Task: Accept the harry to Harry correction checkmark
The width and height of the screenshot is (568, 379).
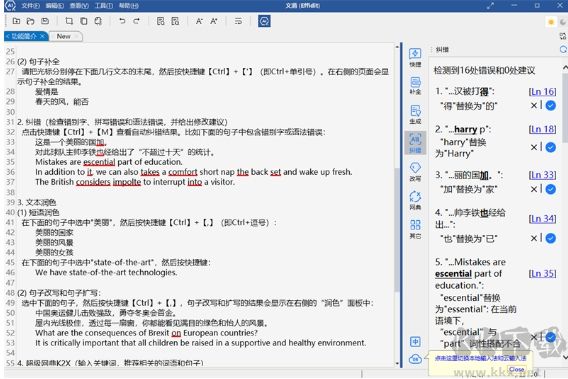Action: point(551,147)
